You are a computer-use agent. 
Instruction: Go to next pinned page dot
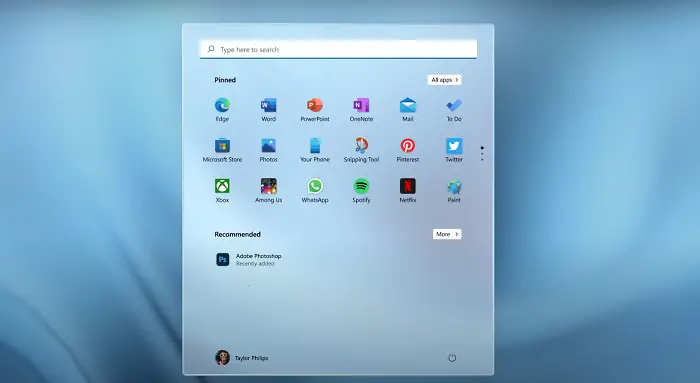coord(482,154)
